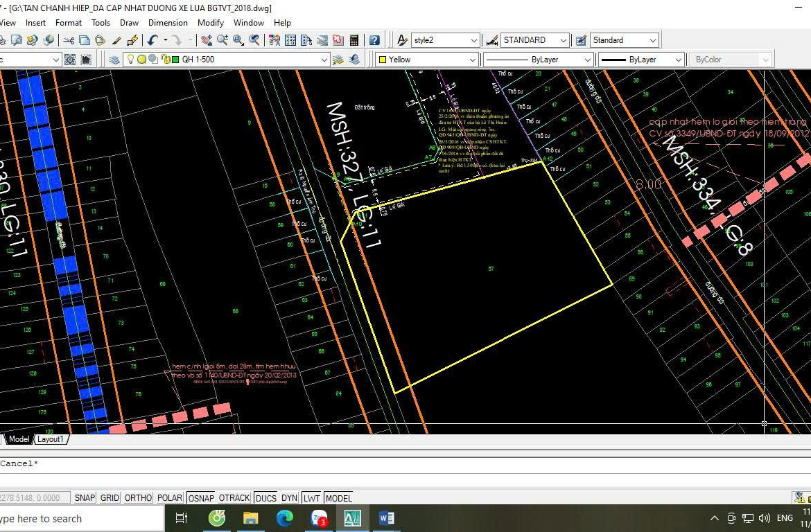
Task: Open the Layer Properties Manager
Action: point(114,60)
